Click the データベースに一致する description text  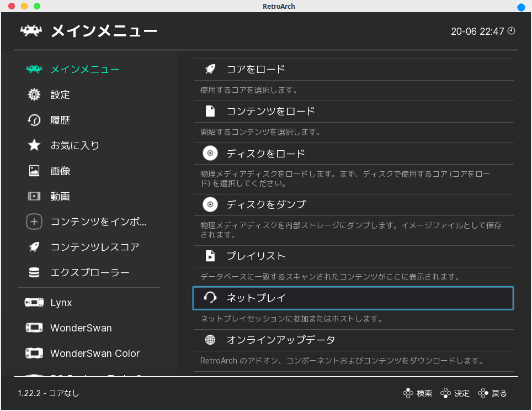tap(330, 277)
